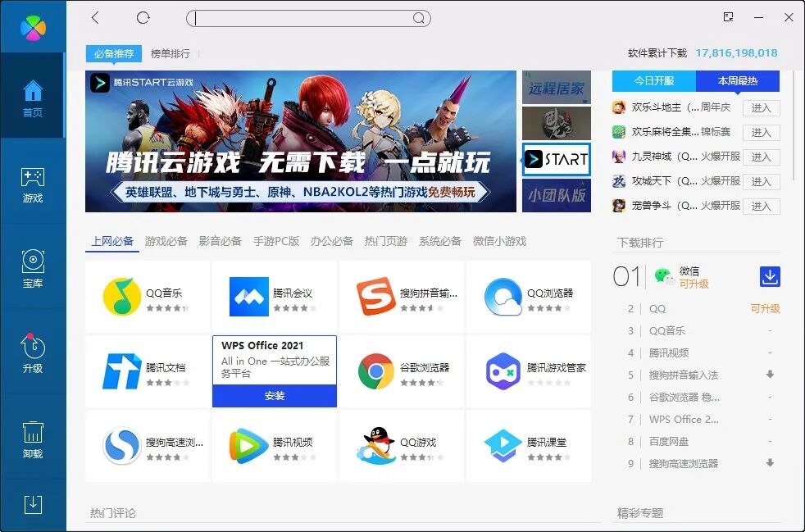Select the 游戏必备 category tab
The height and width of the screenshot is (532, 805).
point(166,241)
